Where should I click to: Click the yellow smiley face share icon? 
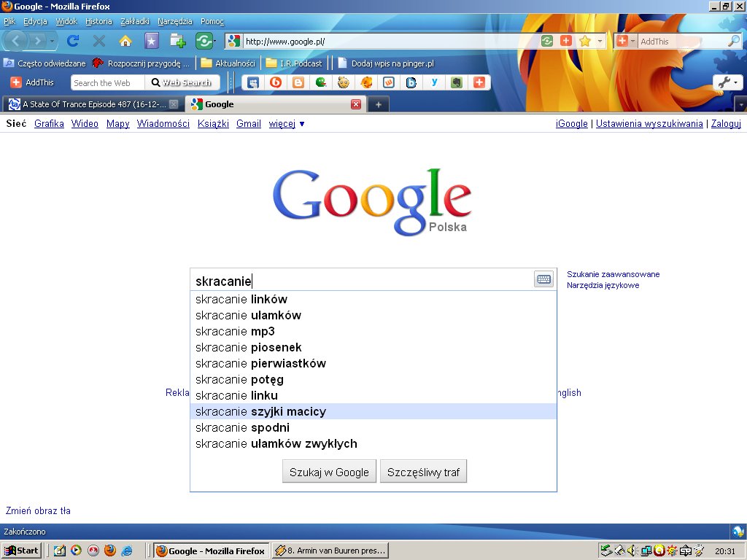click(x=343, y=82)
